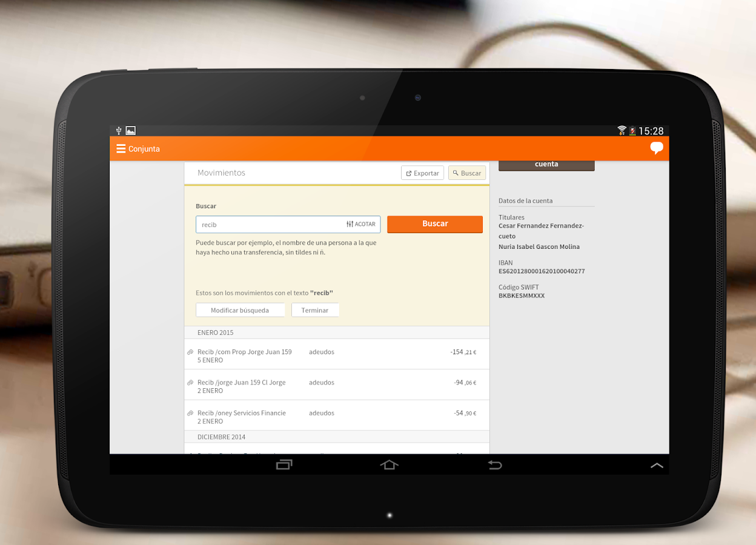Click Modificar búsqueda to edit the search
Viewport: 756px width, 545px height.
click(240, 309)
